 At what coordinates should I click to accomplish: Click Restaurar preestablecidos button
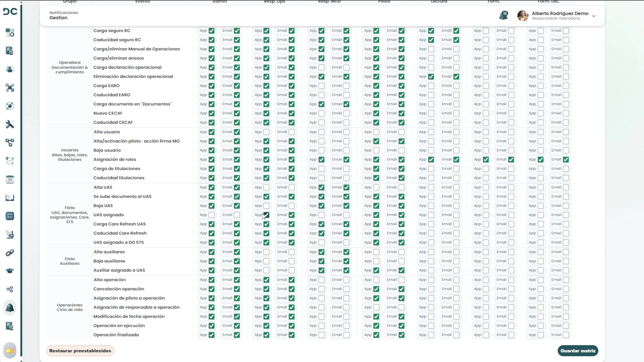(x=80, y=351)
